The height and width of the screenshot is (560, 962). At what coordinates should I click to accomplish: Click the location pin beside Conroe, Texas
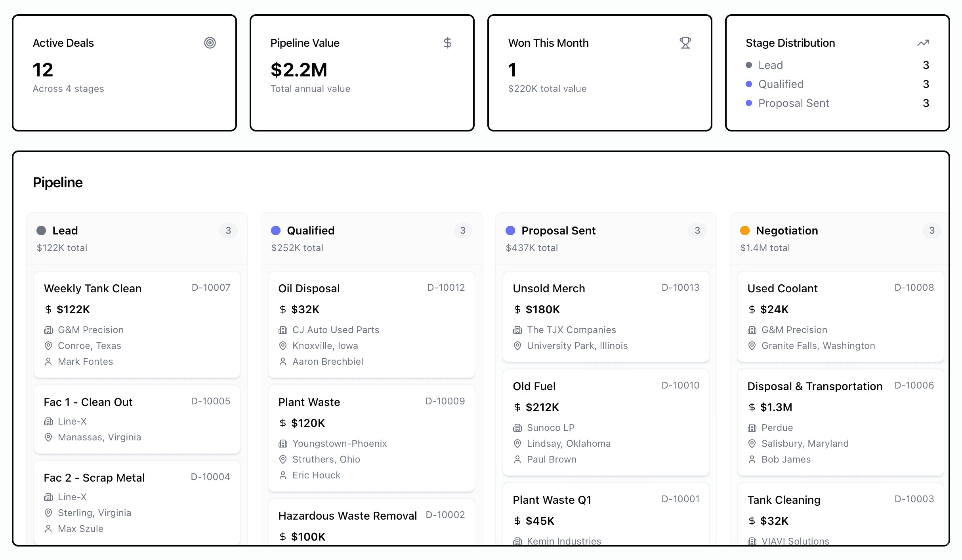point(49,345)
